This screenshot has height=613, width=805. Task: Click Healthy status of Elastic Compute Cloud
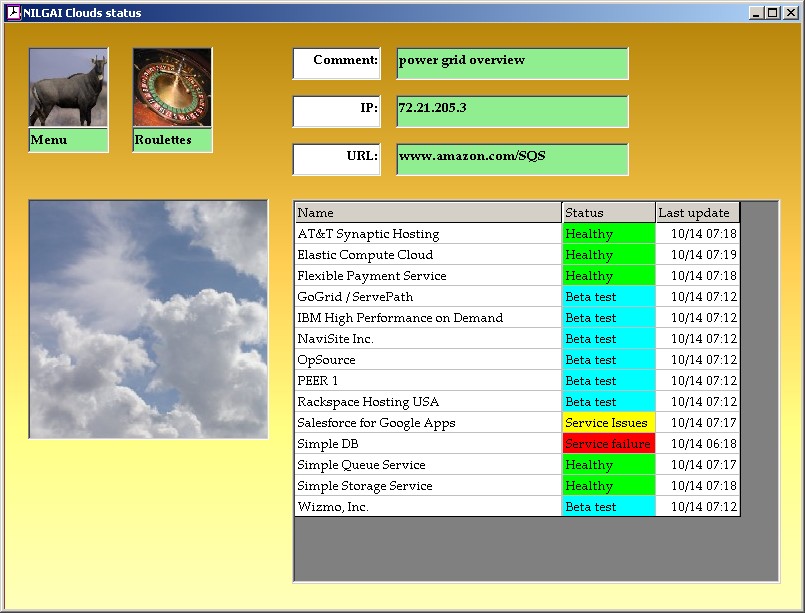(609, 255)
